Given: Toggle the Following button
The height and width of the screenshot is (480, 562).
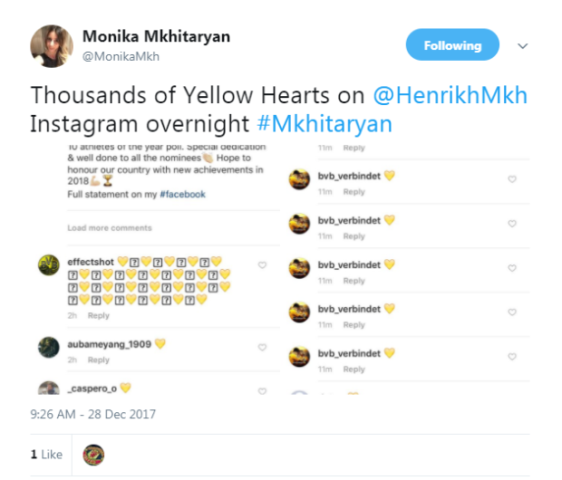Looking at the screenshot, I should (452, 45).
